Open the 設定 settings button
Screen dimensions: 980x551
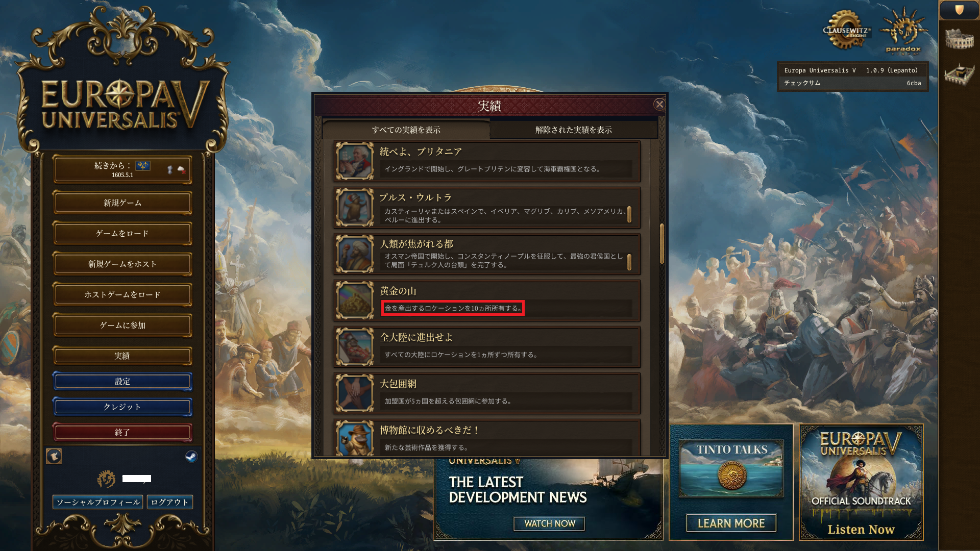[x=122, y=382]
